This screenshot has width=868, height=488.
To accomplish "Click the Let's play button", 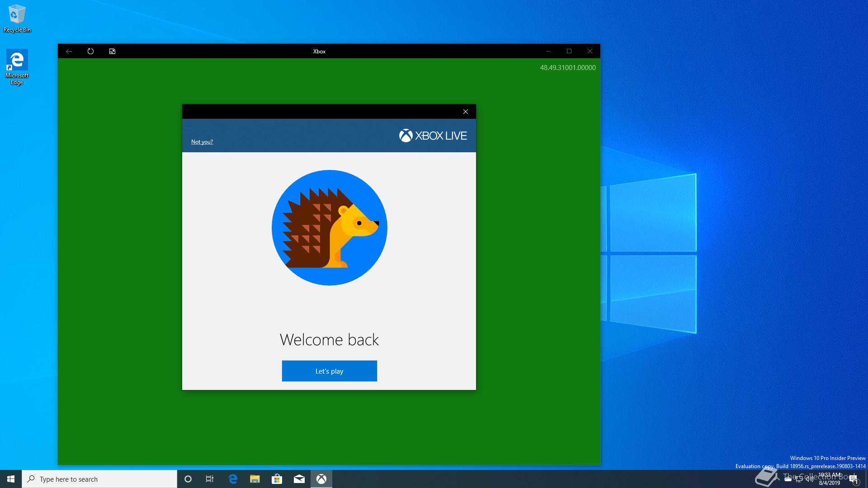I will (x=329, y=371).
